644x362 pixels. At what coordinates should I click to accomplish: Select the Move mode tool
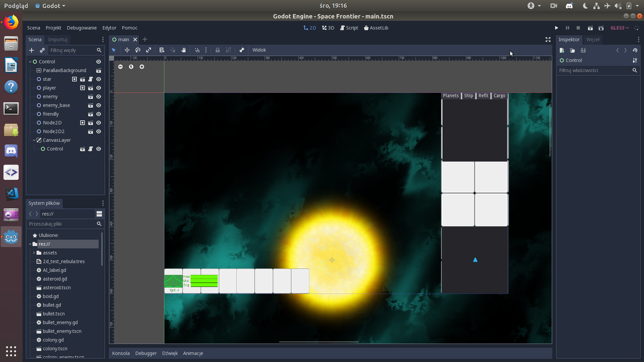(x=127, y=50)
